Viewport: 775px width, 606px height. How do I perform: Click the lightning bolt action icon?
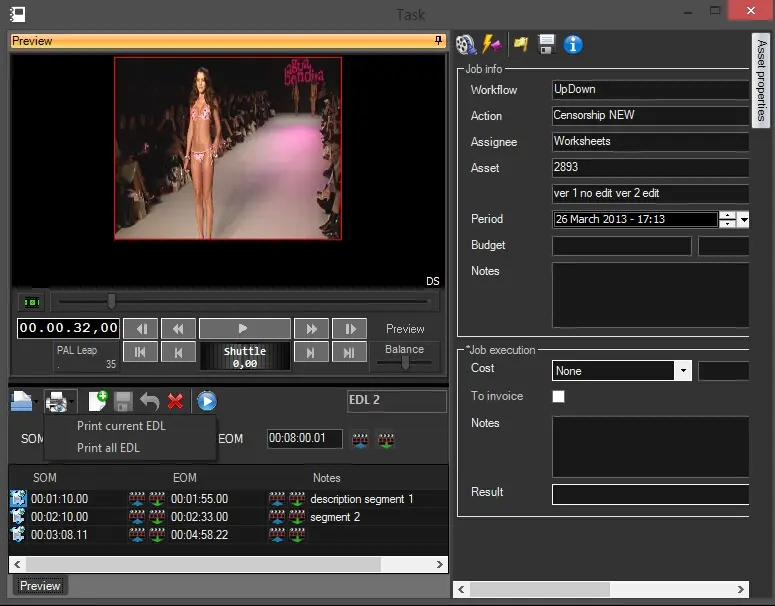coord(493,45)
